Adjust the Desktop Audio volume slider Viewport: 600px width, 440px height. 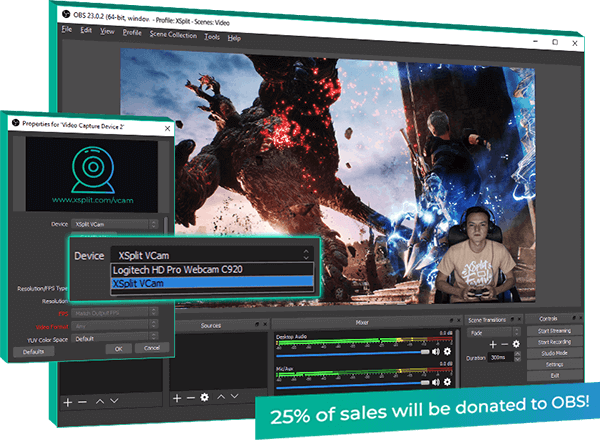point(352,353)
